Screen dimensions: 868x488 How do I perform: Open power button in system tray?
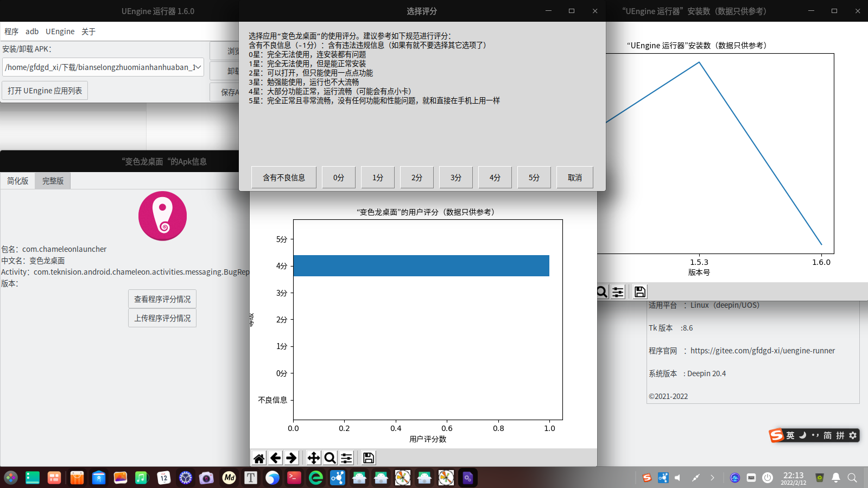click(x=768, y=478)
